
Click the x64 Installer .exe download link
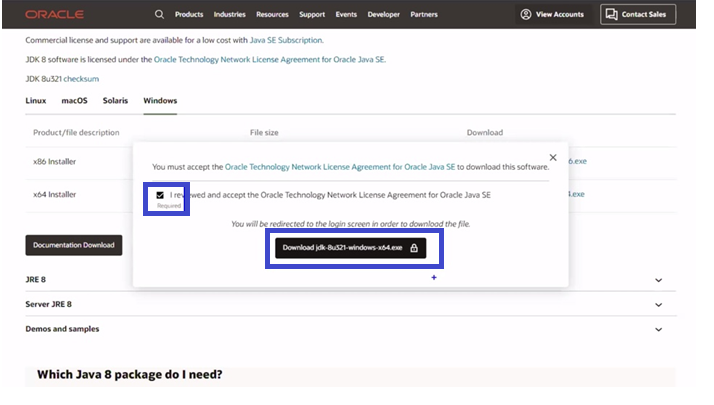(x=576, y=194)
